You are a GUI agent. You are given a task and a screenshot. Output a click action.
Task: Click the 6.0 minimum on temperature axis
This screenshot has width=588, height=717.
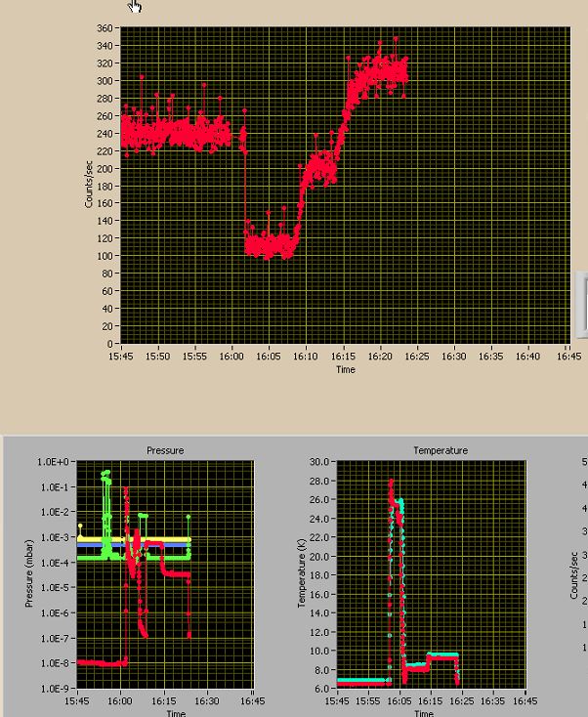click(x=322, y=689)
